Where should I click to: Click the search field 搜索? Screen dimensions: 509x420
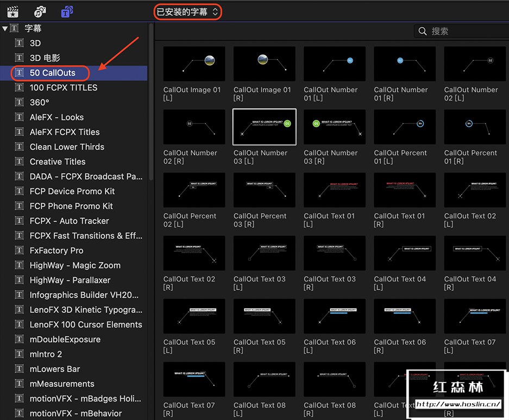[461, 31]
